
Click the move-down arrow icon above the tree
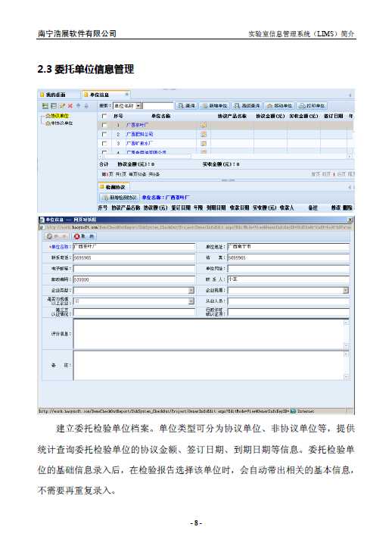tap(86, 106)
